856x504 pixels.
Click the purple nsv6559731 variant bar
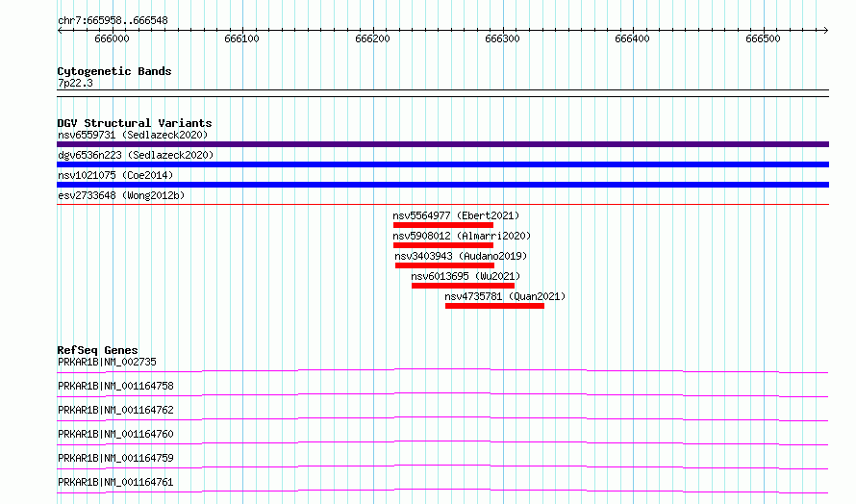pyautogui.click(x=442, y=144)
